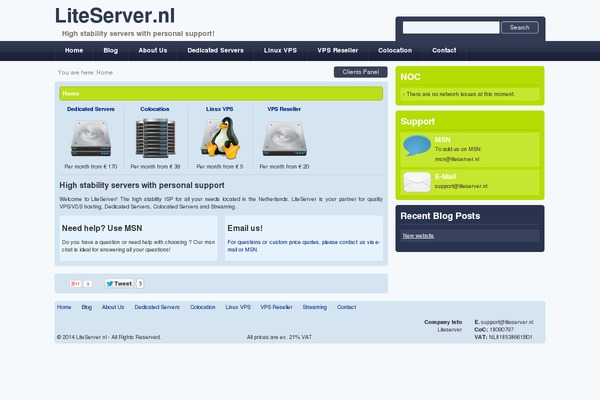Click the 'All prices are ex. 21% VAT' note
The width and height of the screenshot is (600, 400).
click(x=279, y=337)
